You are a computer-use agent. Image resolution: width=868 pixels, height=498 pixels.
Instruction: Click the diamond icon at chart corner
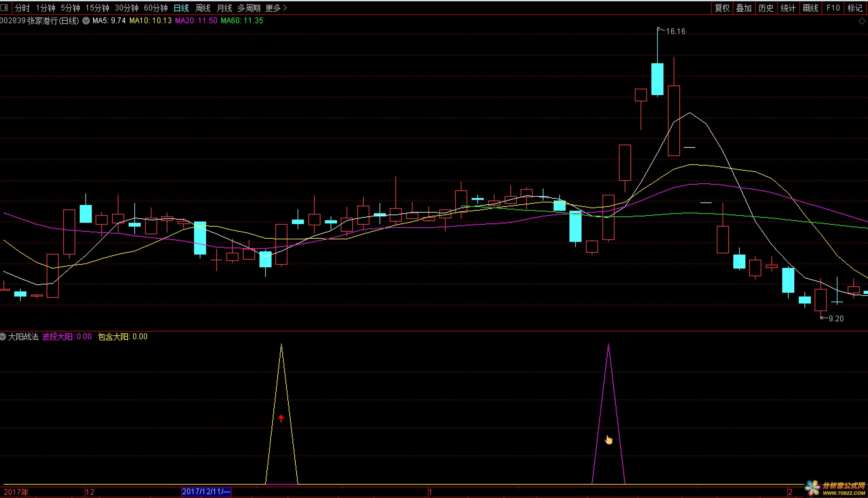pyautogui.click(x=862, y=21)
